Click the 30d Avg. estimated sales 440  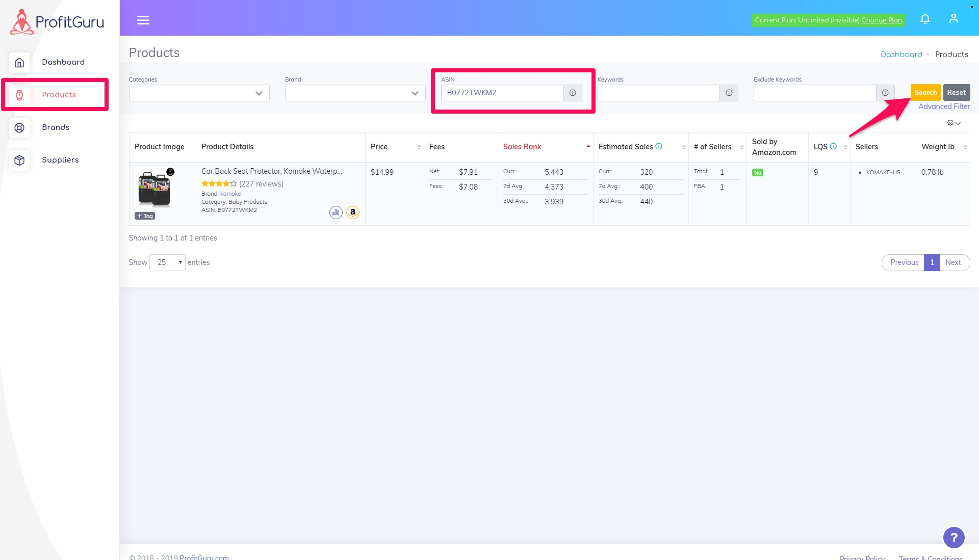[x=646, y=202]
